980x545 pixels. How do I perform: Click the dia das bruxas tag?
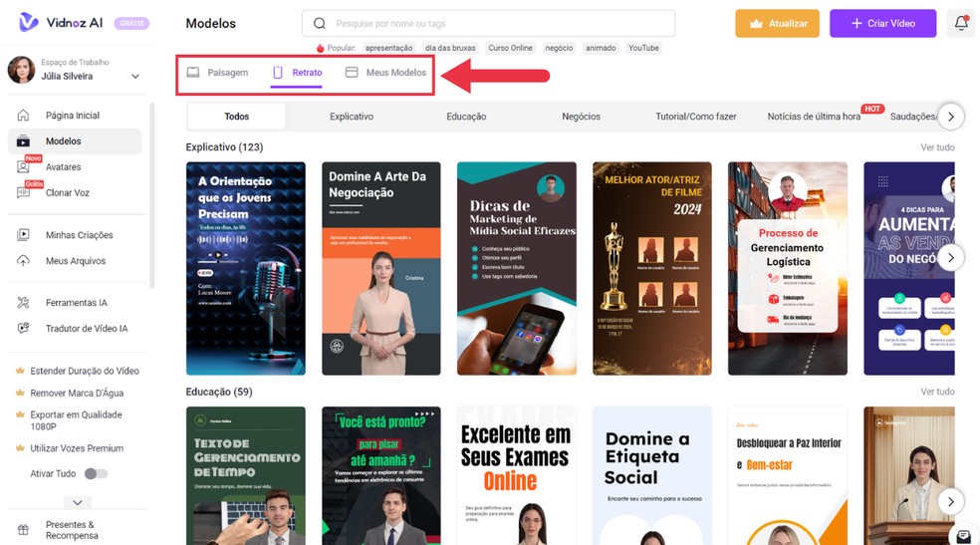(450, 48)
